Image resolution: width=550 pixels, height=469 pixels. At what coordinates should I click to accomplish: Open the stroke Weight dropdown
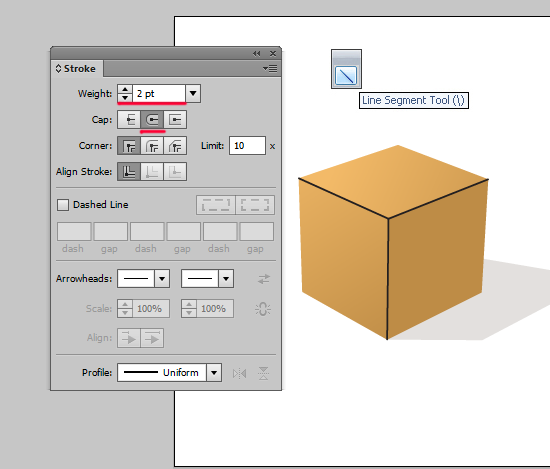coord(193,94)
